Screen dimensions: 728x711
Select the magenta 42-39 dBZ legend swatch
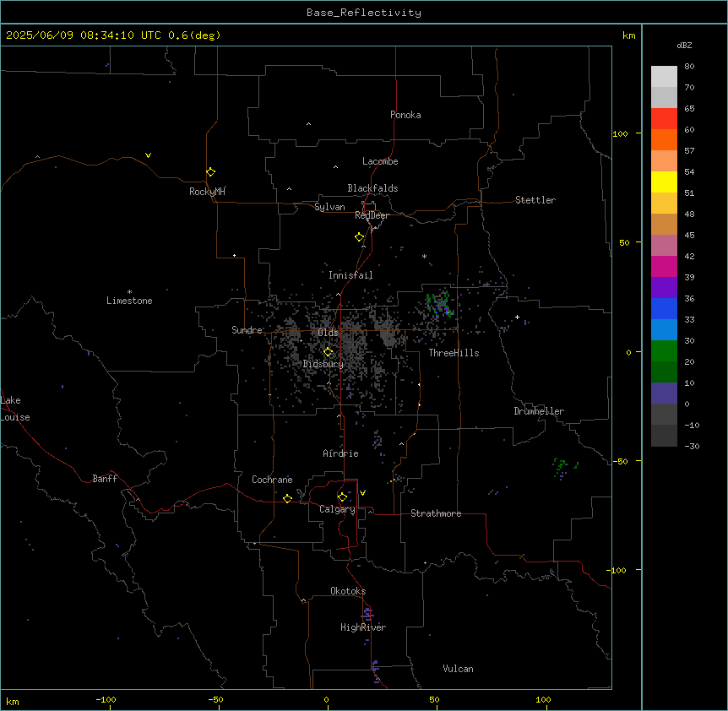(x=664, y=266)
